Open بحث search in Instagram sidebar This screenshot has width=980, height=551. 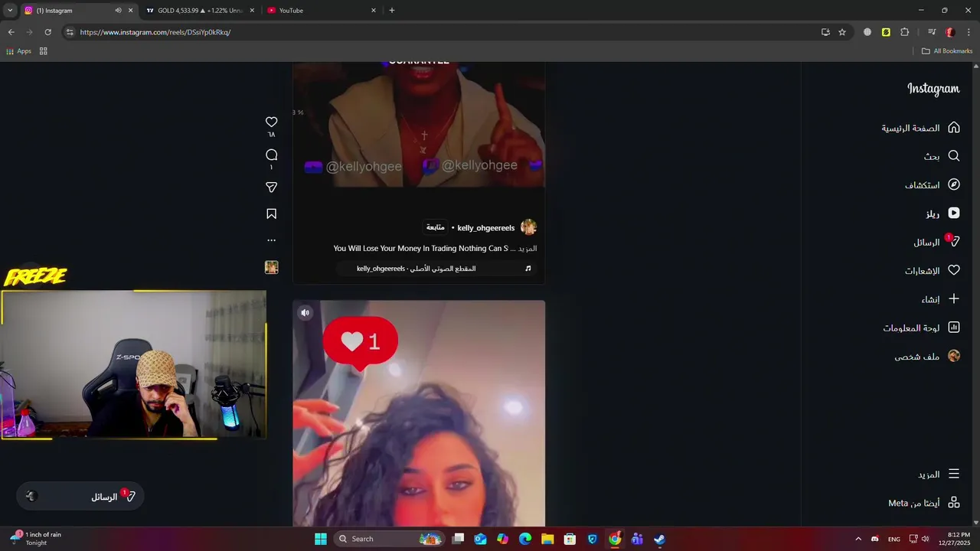click(x=941, y=156)
